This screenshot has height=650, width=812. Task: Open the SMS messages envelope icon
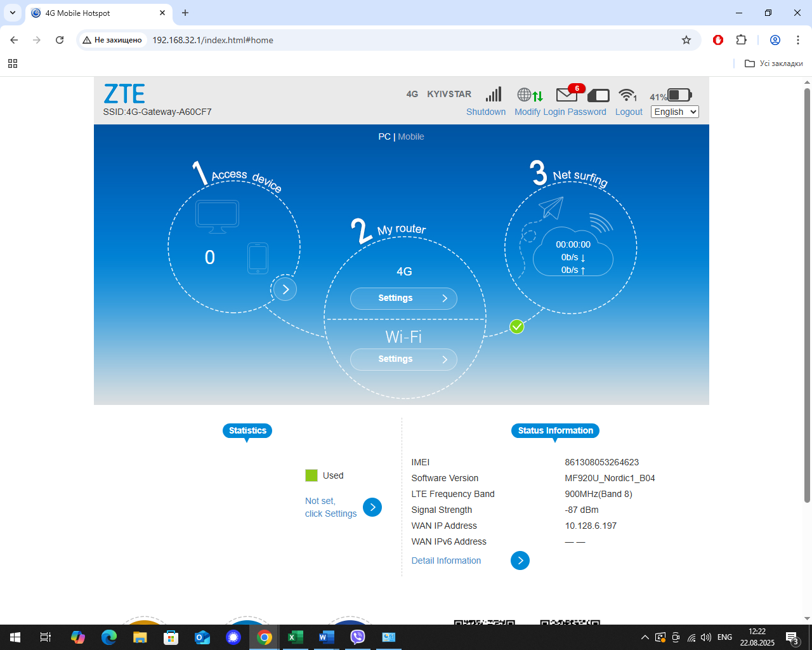coord(566,95)
